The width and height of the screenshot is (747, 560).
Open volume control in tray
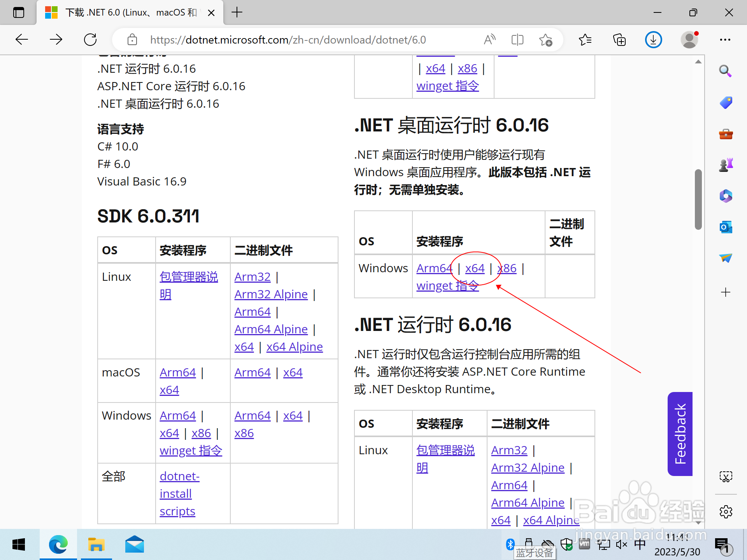pos(622,544)
